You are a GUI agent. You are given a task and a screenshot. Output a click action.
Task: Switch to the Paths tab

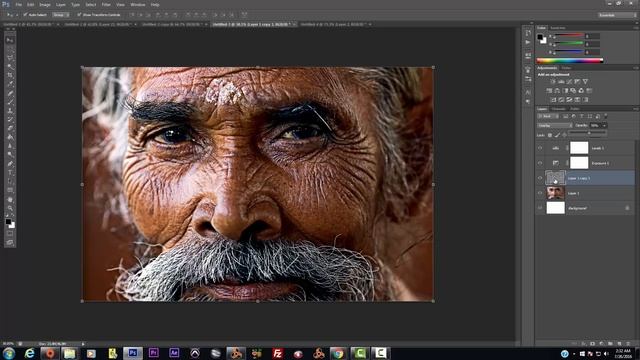[575, 109]
